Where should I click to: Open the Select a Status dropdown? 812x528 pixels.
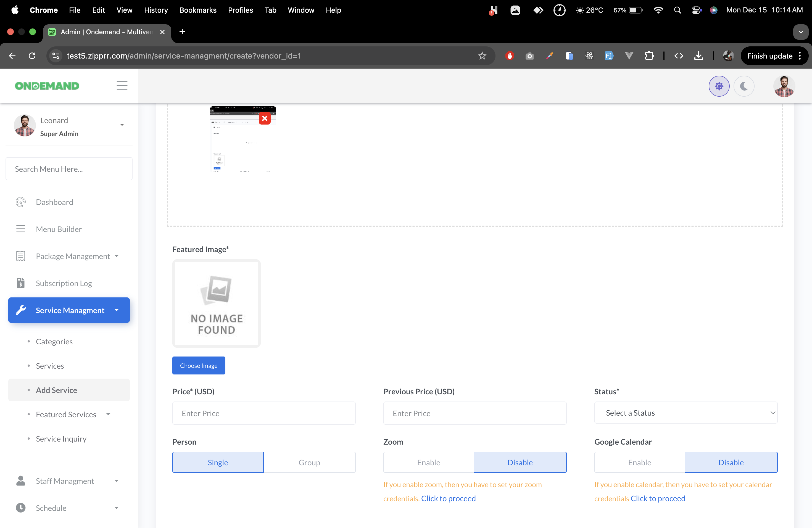[x=686, y=413]
